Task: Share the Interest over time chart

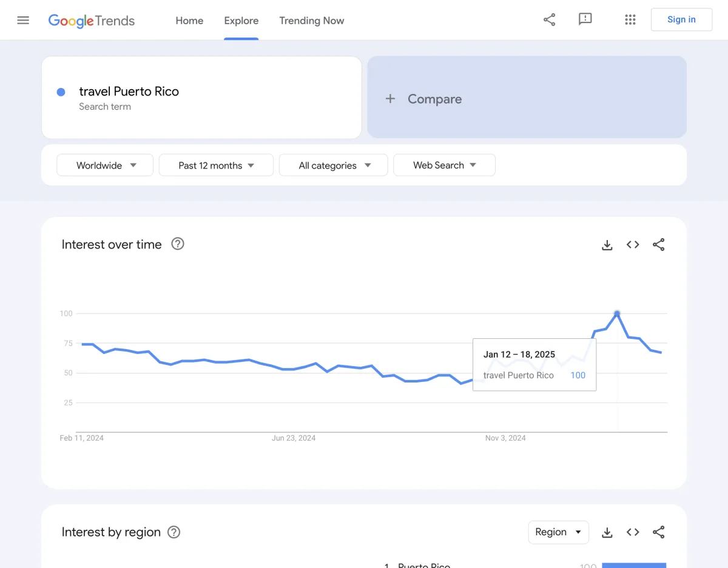Action: [659, 245]
